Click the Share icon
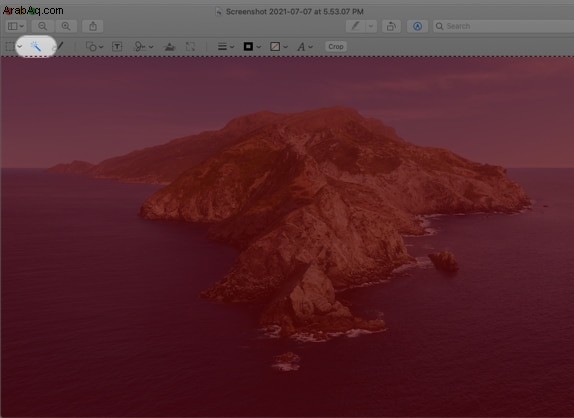 click(x=93, y=26)
